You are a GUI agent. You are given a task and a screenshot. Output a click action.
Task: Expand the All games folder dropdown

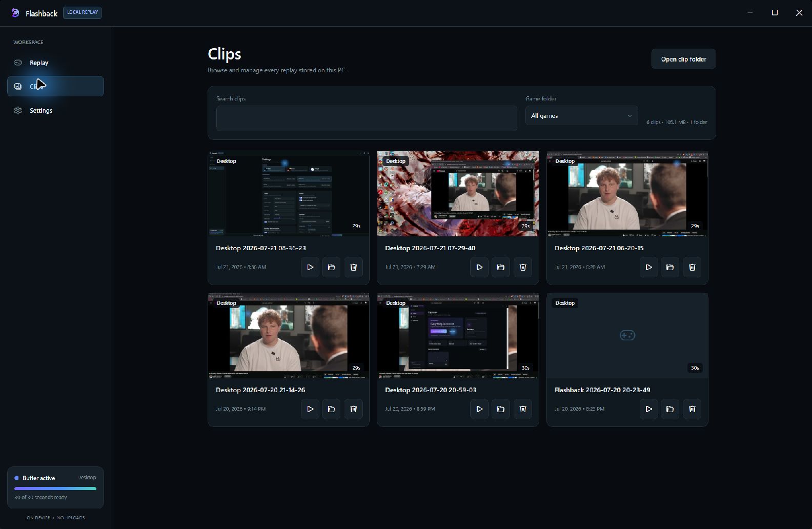click(581, 115)
